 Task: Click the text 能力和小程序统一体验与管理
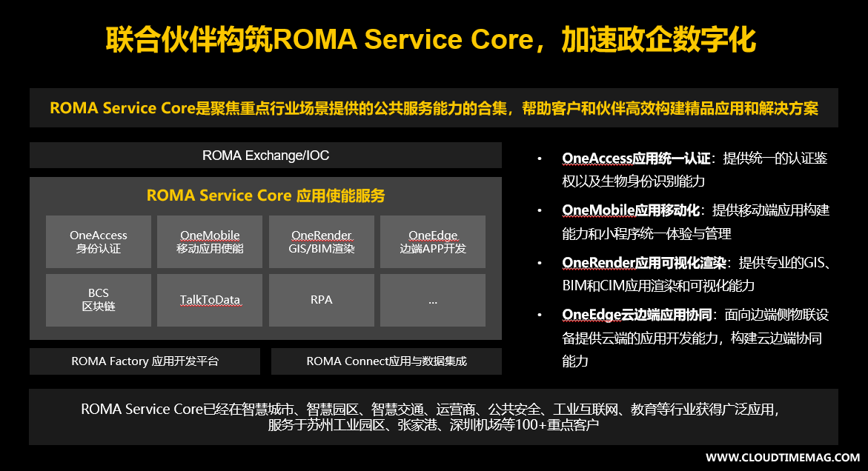(x=646, y=234)
